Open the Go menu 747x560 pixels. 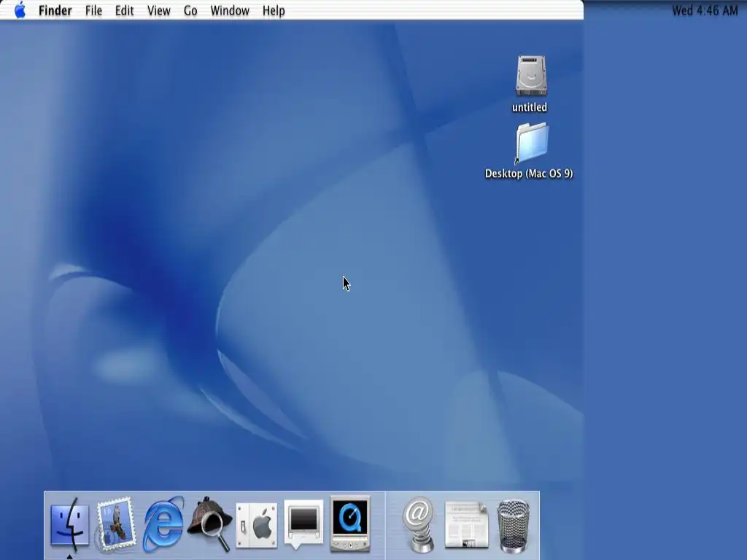click(190, 10)
